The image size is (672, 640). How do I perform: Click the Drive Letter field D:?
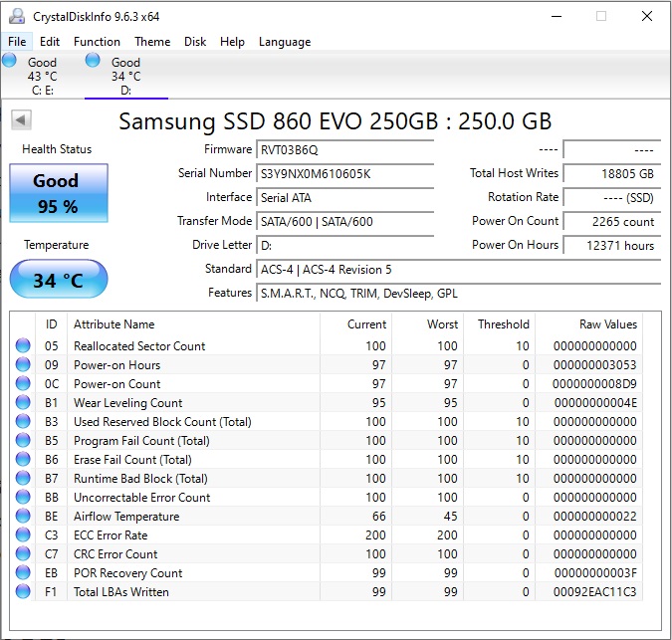click(x=345, y=246)
